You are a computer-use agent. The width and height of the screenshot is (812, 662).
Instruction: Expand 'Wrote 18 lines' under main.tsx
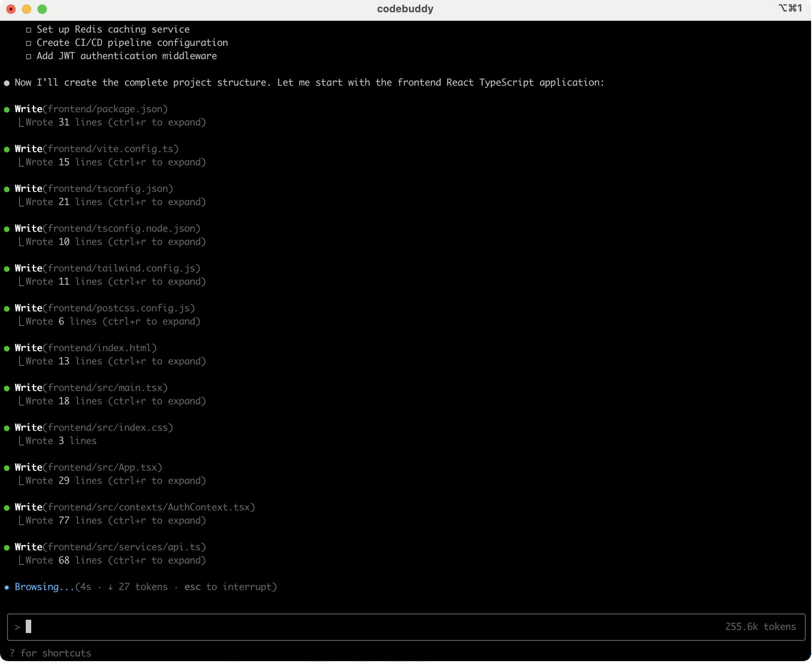116,401
